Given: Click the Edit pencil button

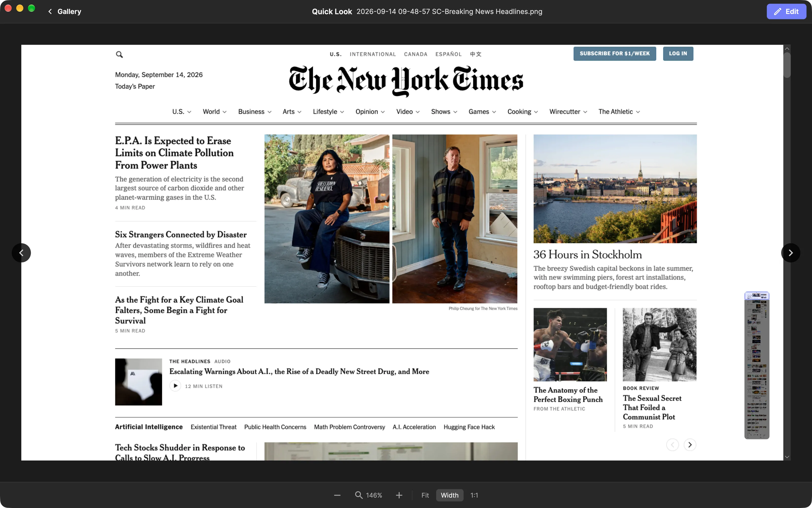Looking at the screenshot, I should click(x=786, y=11).
